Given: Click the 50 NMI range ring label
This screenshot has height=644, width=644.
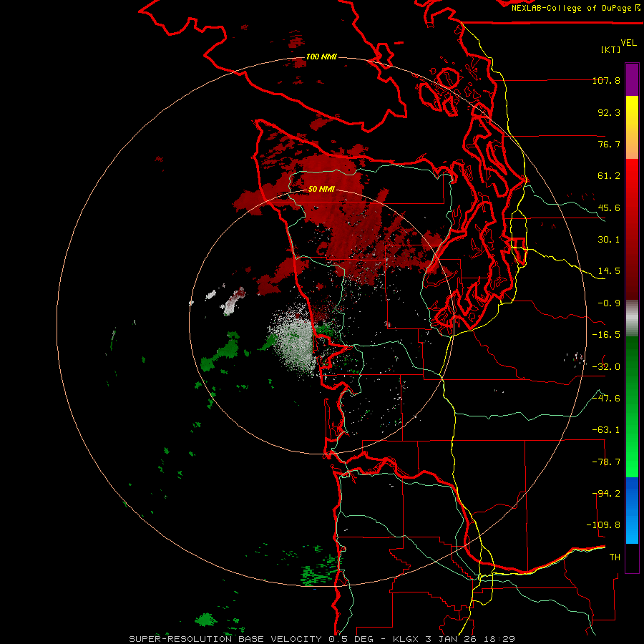Looking at the screenshot, I should tap(321, 189).
